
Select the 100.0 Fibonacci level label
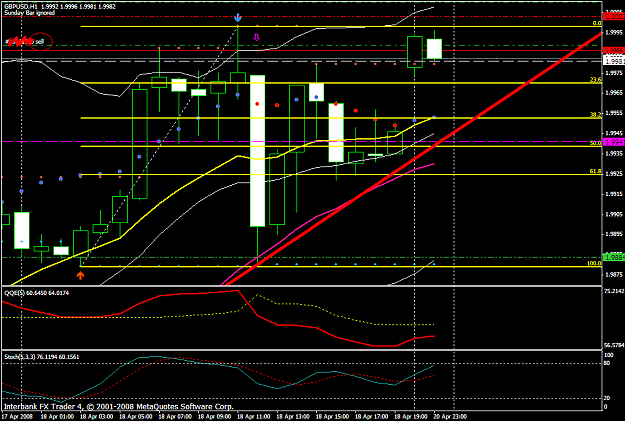tap(594, 264)
